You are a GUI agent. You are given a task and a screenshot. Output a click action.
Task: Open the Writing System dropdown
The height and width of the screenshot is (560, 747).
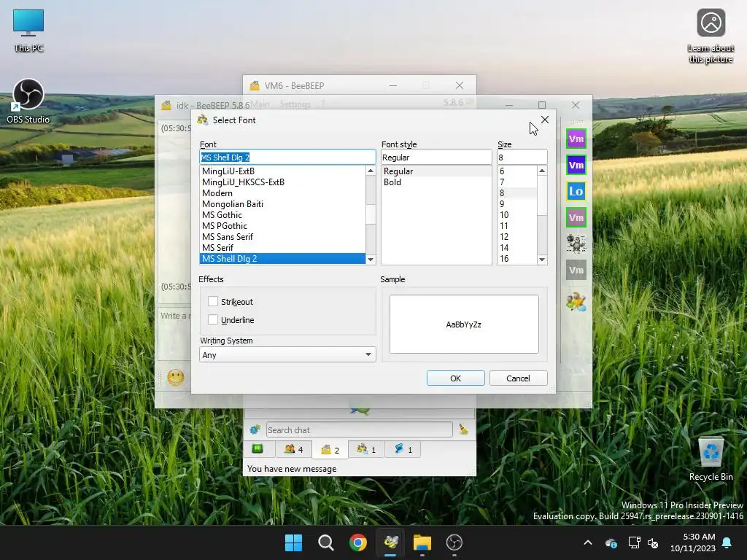(x=287, y=355)
